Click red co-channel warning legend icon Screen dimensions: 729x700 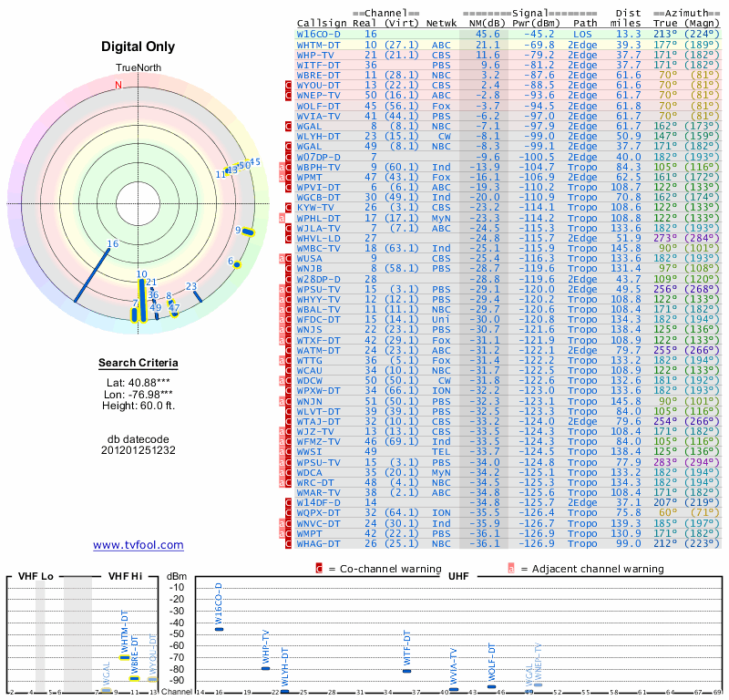(318, 569)
